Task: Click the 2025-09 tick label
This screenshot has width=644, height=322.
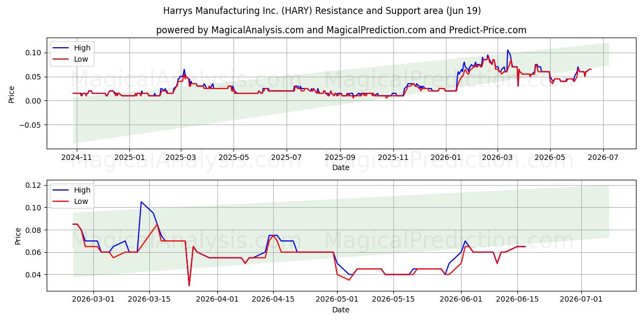Action: pyautogui.click(x=340, y=157)
